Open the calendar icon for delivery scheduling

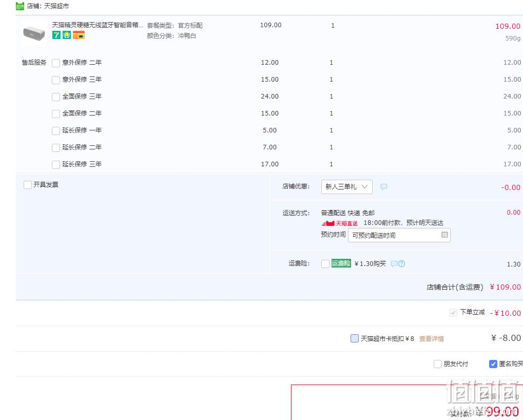click(444, 235)
